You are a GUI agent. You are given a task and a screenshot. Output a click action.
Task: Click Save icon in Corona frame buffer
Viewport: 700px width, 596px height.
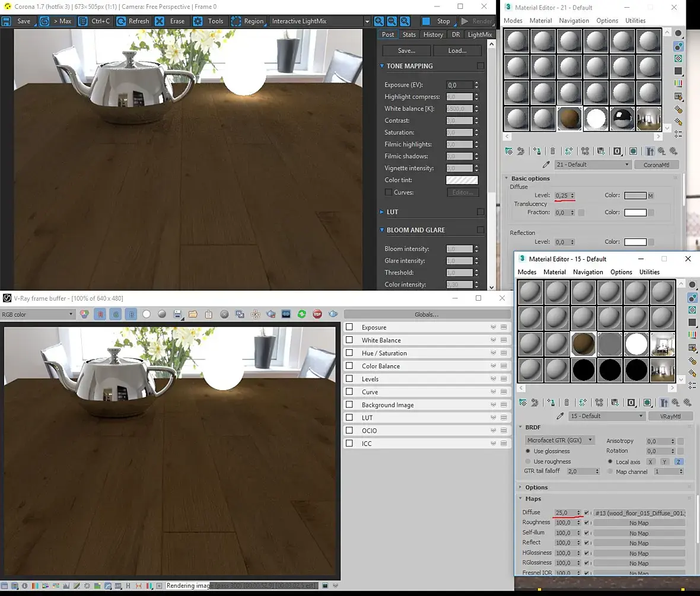[7, 21]
